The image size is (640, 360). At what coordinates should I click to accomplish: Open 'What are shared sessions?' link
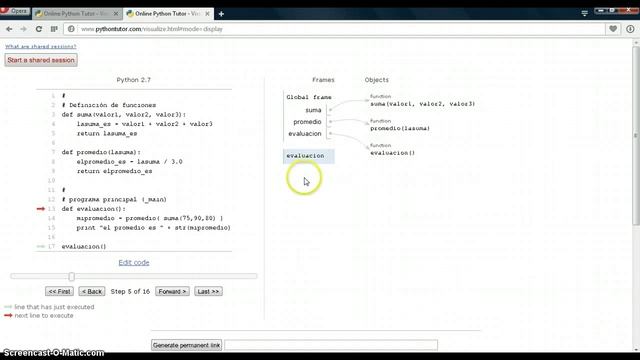[40, 47]
